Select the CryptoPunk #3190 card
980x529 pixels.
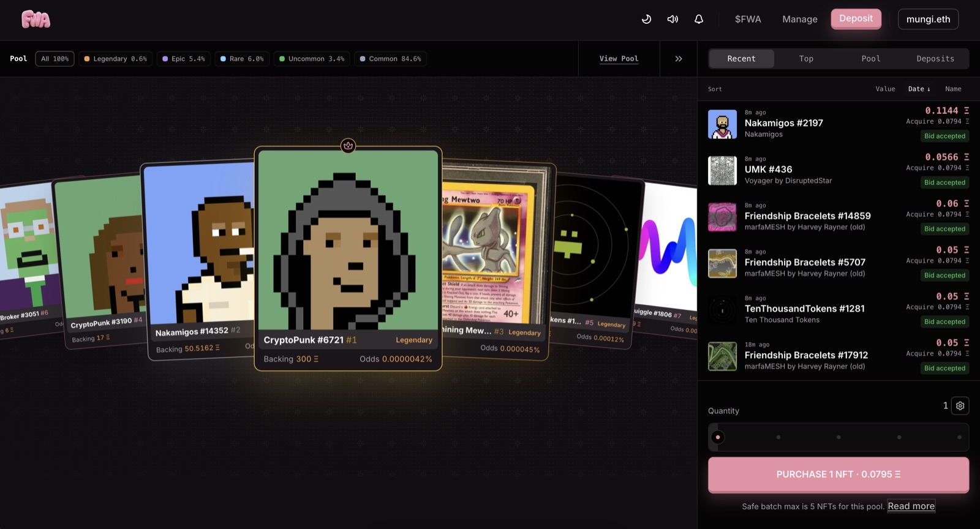(x=98, y=262)
